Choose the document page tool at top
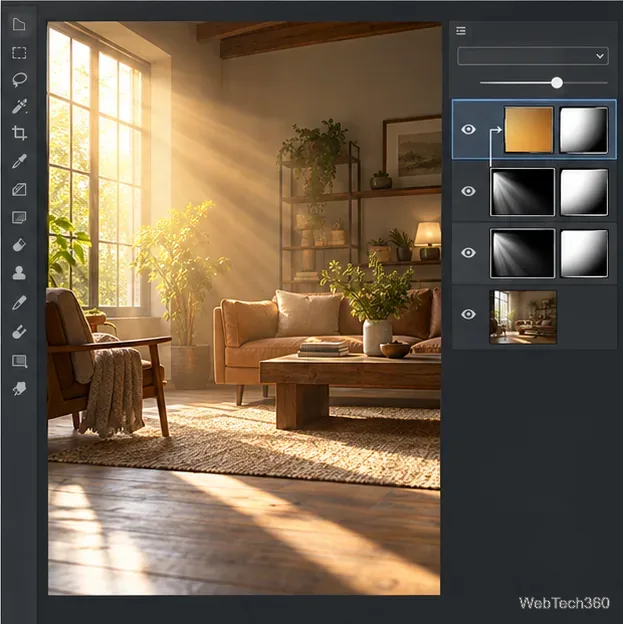The width and height of the screenshot is (623, 624). (x=19, y=24)
